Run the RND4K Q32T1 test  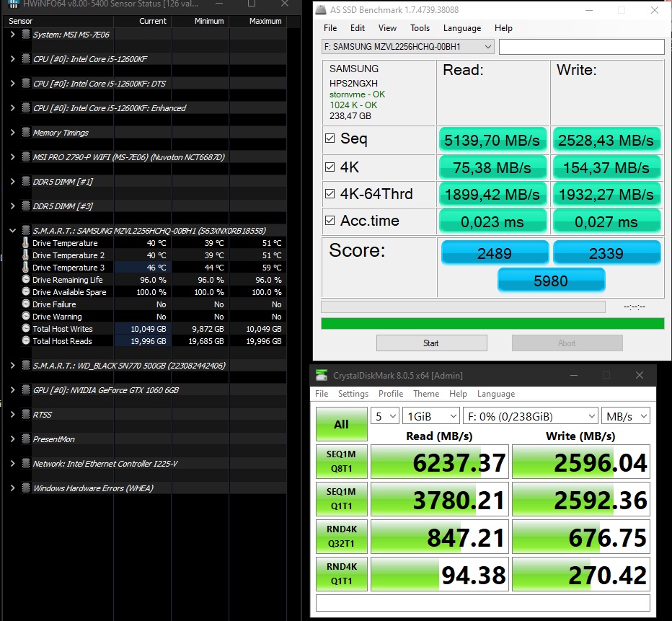pos(342,536)
